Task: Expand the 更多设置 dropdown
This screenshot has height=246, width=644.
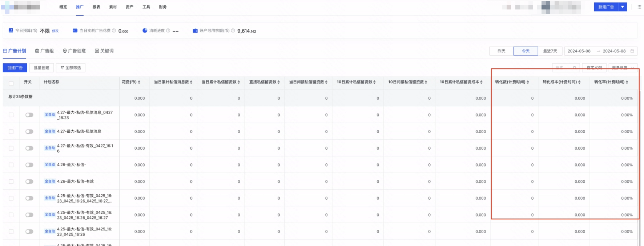Action: (623, 68)
